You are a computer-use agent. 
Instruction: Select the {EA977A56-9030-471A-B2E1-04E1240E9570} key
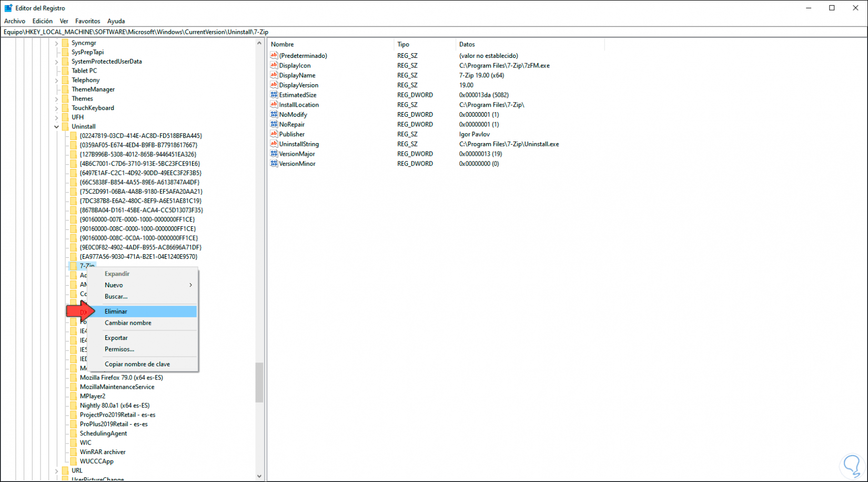[139, 257]
